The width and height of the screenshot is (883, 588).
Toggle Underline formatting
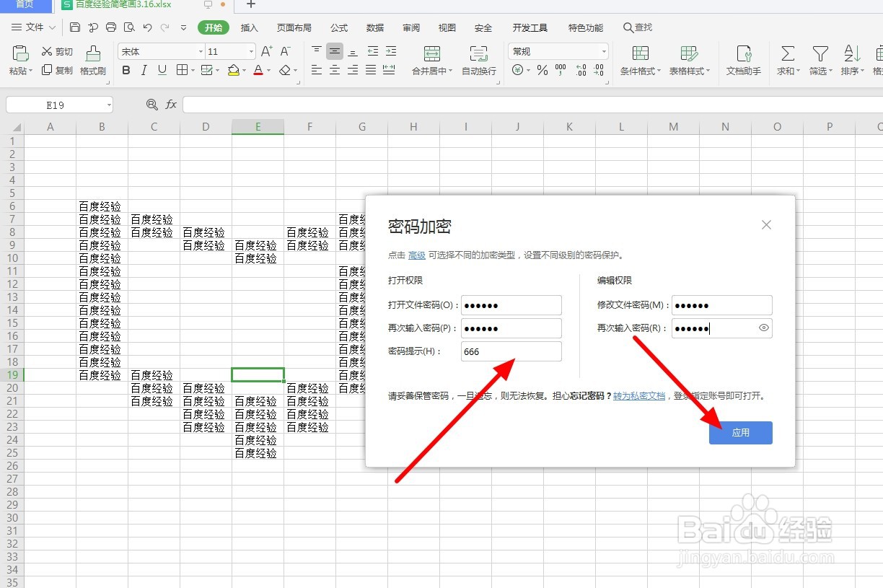(162, 70)
